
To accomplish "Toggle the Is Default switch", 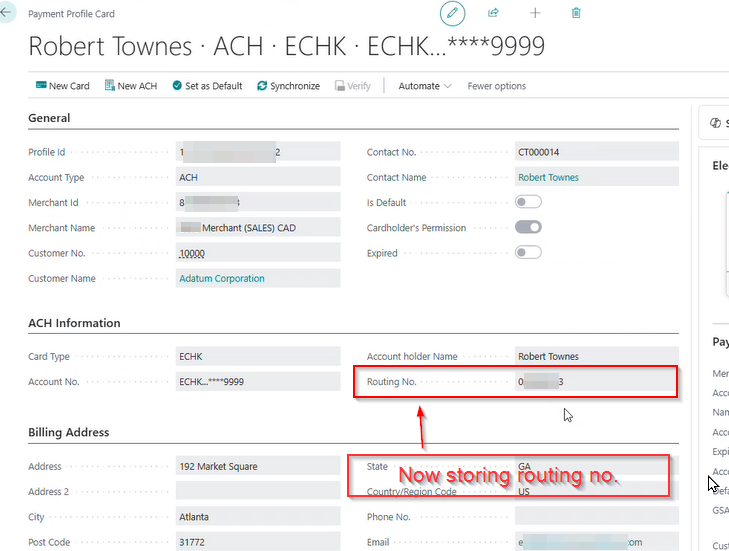I will click(528, 202).
